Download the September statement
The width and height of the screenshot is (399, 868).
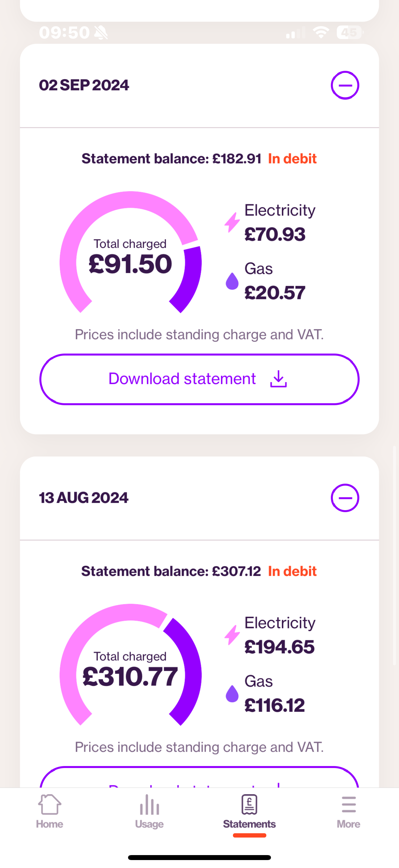(199, 379)
